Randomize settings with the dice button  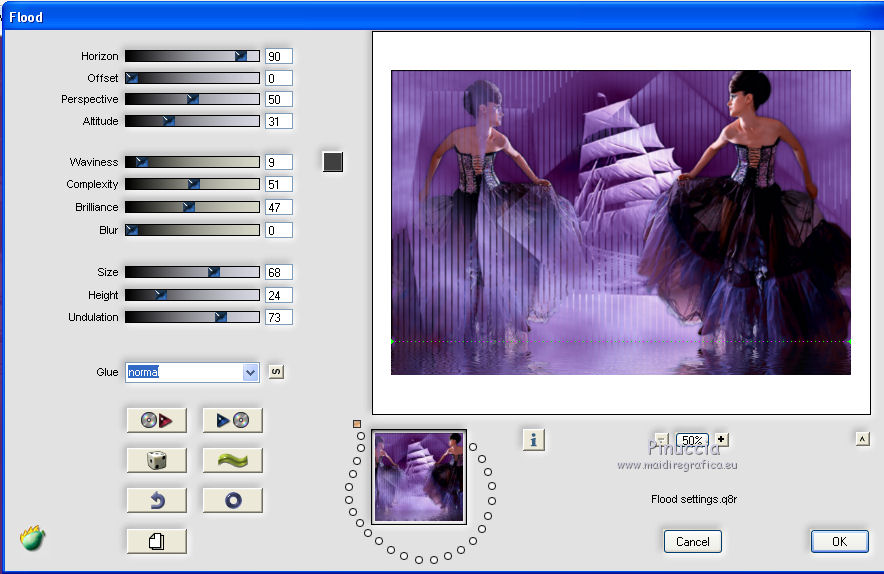click(157, 460)
